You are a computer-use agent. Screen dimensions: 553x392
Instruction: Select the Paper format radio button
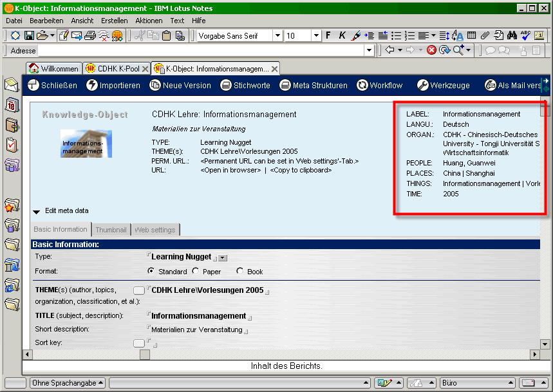(195, 271)
